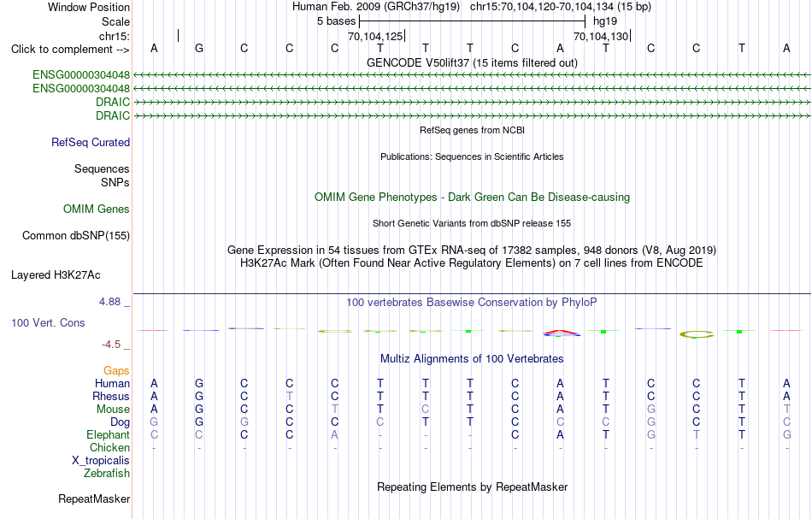The height and width of the screenshot is (519, 812).
Task: Open the RefSeq Curated track label
Action: (x=90, y=143)
